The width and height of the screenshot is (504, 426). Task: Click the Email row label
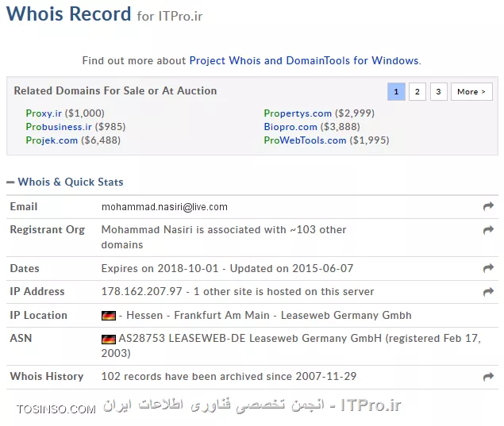(x=24, y=206)
